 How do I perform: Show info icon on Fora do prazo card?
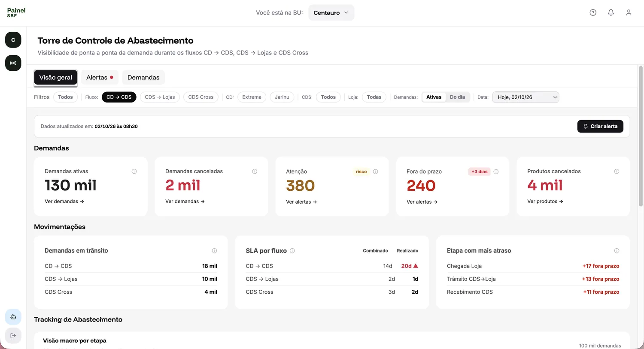[x=496, y=171]
